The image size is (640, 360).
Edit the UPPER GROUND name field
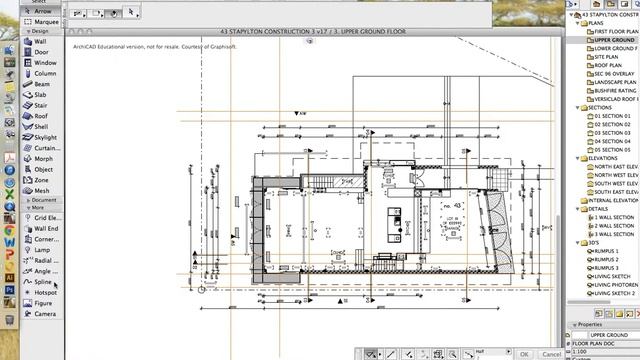(x=614, y=335)
